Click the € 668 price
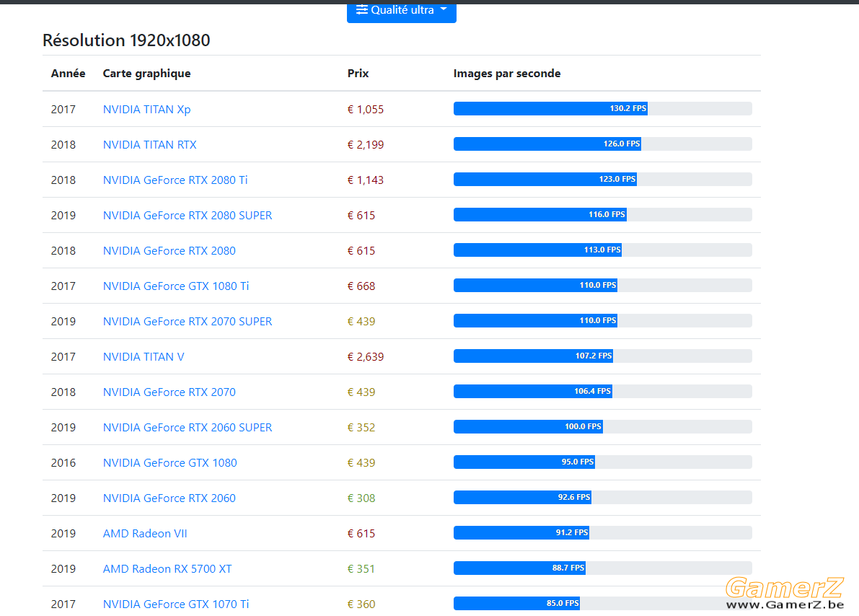This screenshot has width=859, height=616. [x=361, y=286]
